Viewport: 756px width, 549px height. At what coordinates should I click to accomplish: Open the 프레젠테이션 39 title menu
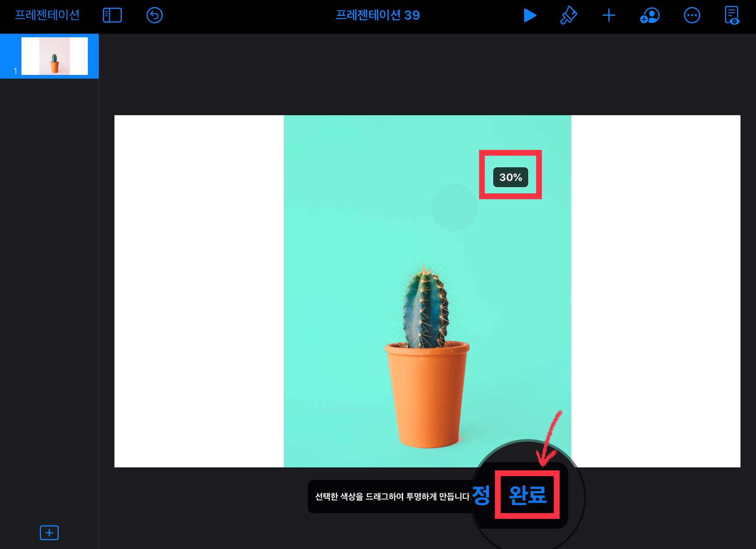[378, 15]
